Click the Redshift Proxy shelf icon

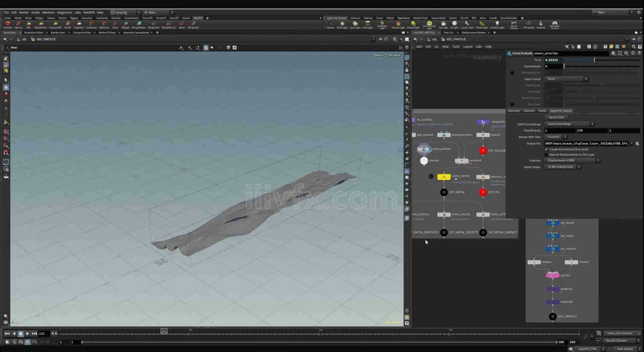(115, 25)
